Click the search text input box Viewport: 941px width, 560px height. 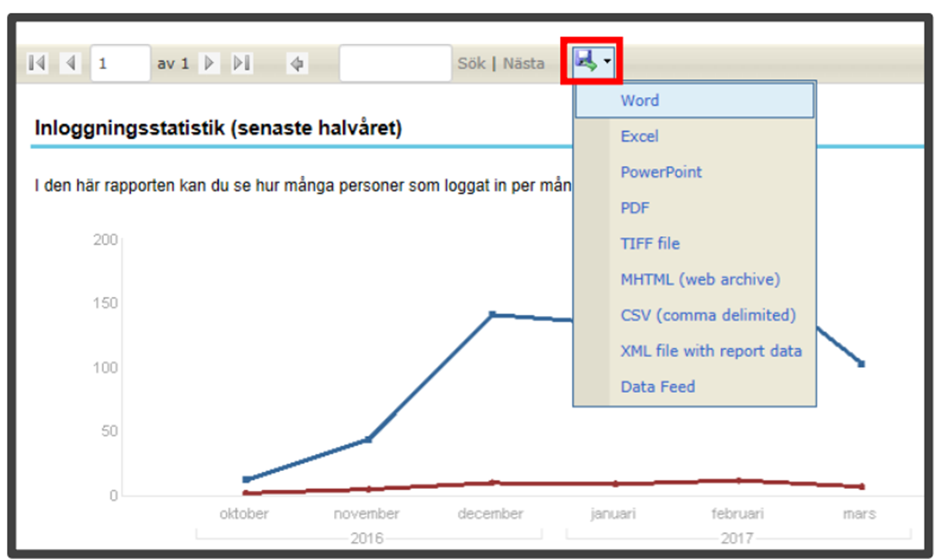[x=395, y=63]
